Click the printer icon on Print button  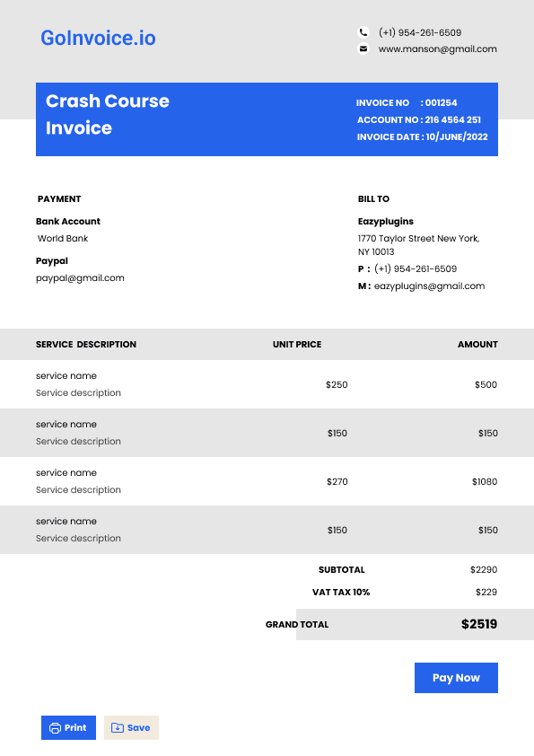(56, 728)
